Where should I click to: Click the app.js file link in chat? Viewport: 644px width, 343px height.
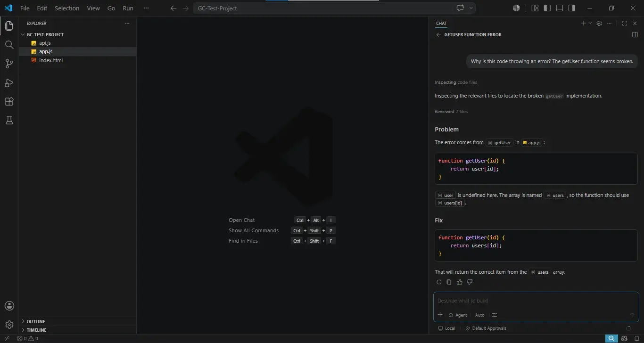532,143
